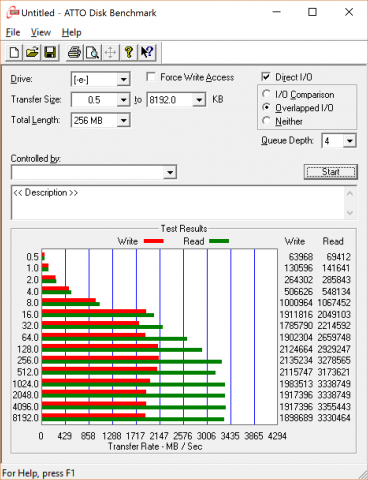Print results using the printer icon
This screenshot has width=368, height=480.
coord(74,52)
